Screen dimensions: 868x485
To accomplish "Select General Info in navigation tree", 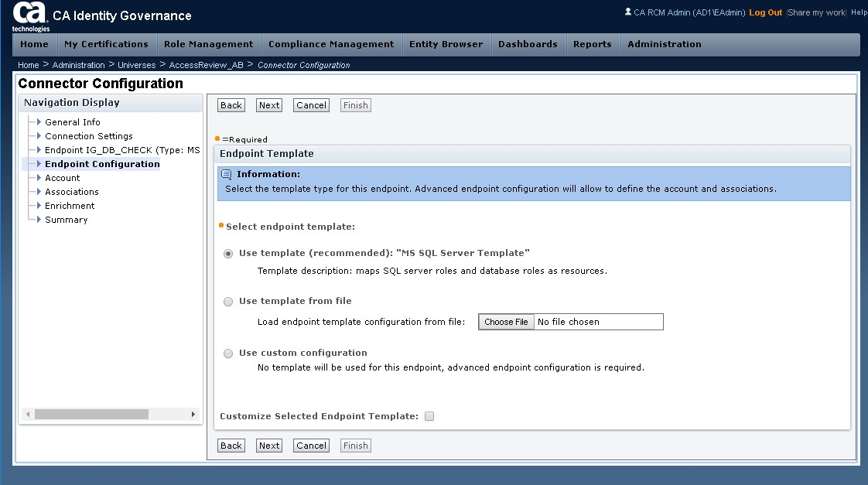I will (x=73, y=122).
